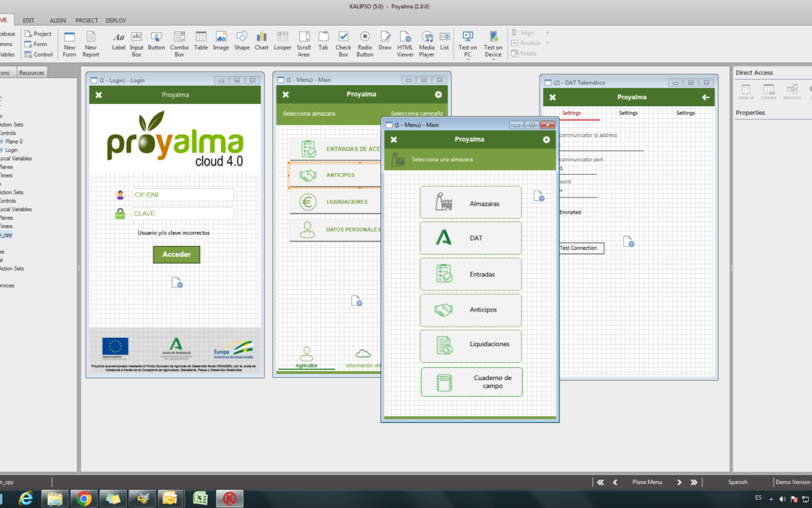Viewport: 812px width, 508px height.
Task: Choose the Tab control tool
Action: point(323,41)
